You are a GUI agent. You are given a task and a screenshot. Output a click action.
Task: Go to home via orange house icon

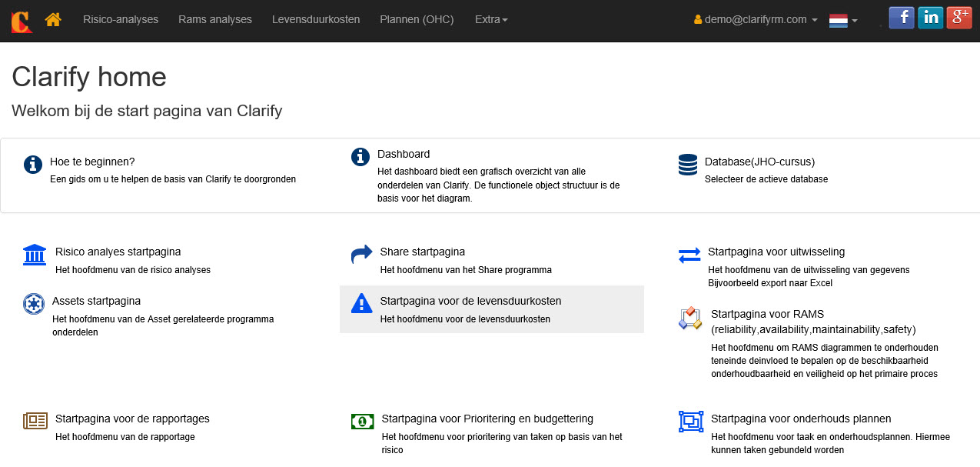click(x=53, y=20)
